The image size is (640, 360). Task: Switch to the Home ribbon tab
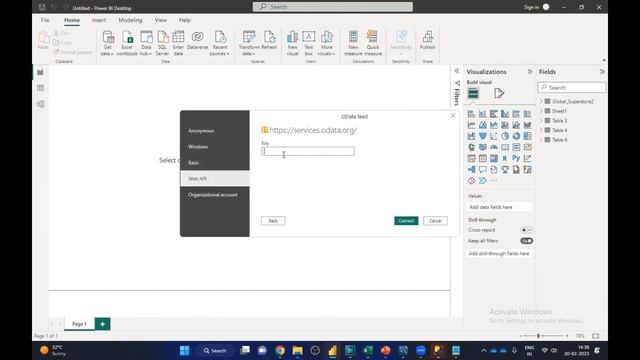72,20
